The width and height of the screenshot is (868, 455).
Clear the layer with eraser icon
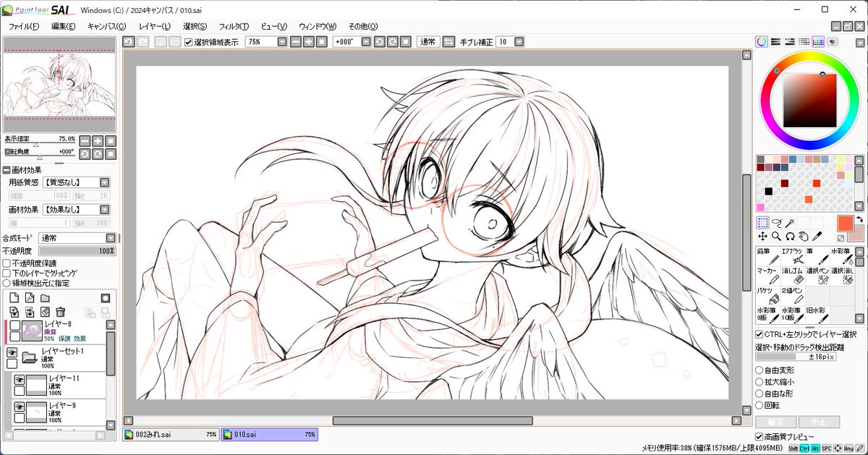[45, 312]
